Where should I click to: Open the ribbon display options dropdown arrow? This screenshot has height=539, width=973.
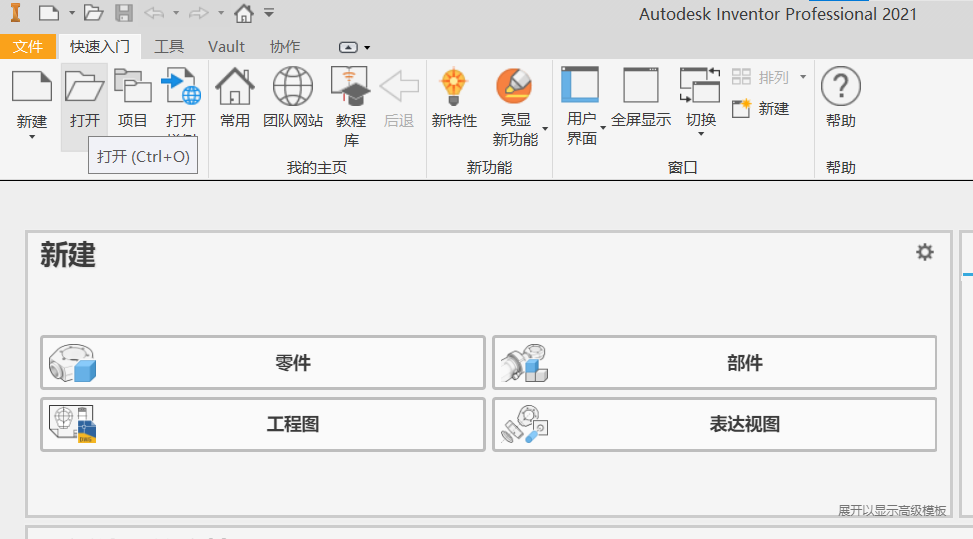coord(367,48)
